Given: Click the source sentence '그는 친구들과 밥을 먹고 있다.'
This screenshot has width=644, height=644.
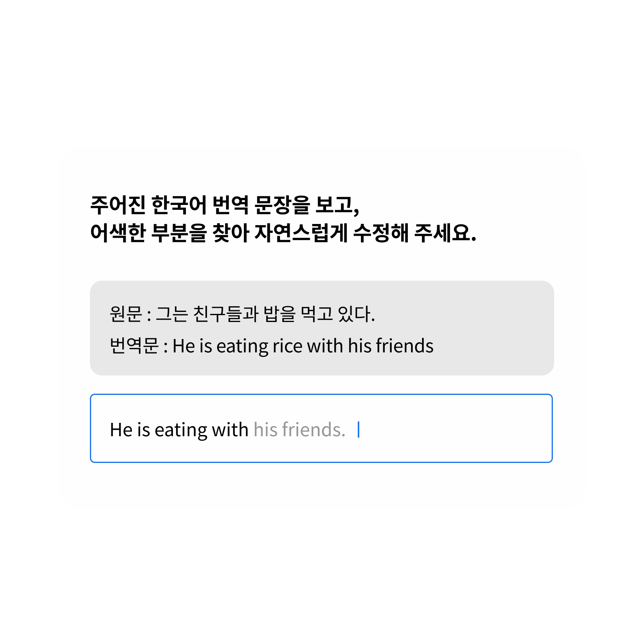Looking at the screenshot, I should (266, 314).
